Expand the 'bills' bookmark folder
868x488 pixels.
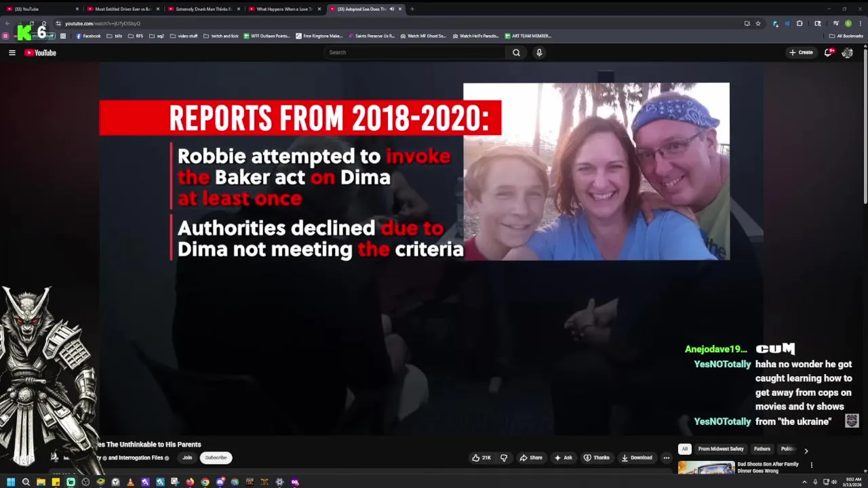tap(115, 36)
